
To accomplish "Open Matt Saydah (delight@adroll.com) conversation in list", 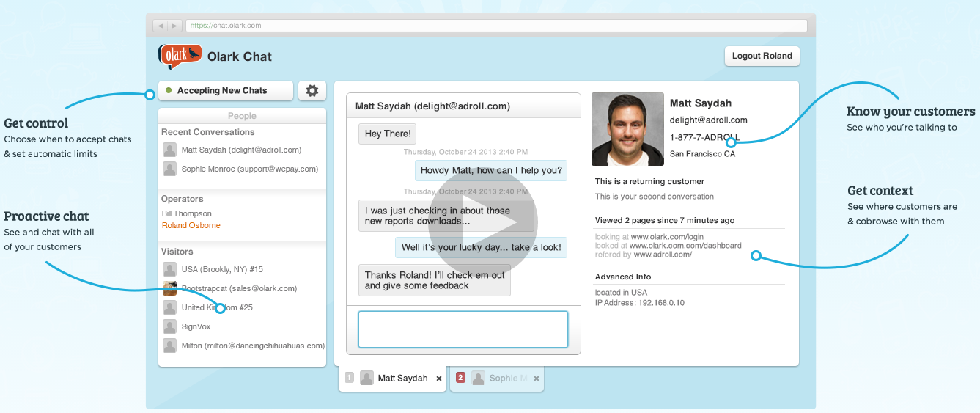I will pos(242,150).
